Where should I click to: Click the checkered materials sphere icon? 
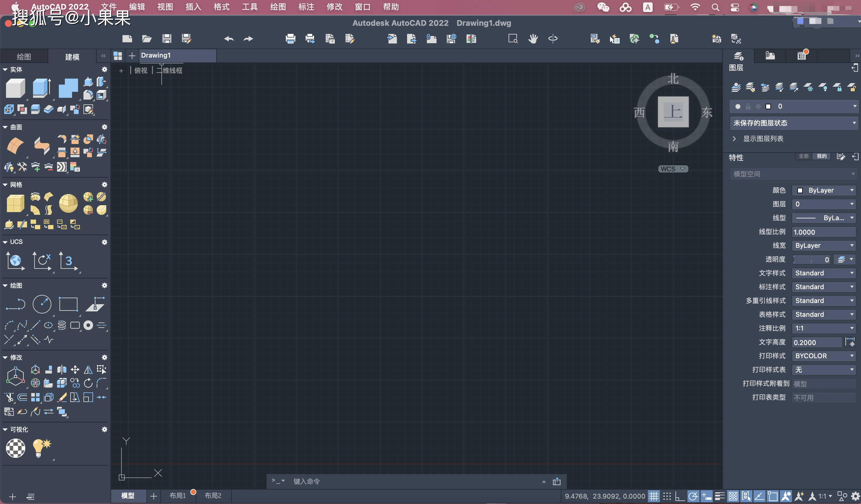[15, 448]
